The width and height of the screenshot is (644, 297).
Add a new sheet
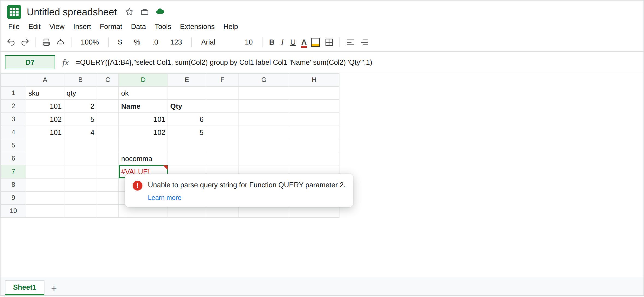point(54,288)
